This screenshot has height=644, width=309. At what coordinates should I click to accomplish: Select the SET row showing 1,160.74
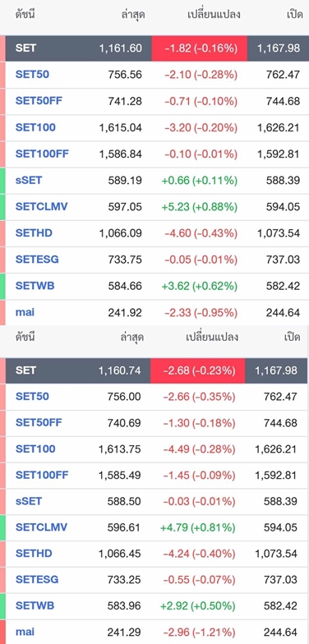[x=154, y=370]
